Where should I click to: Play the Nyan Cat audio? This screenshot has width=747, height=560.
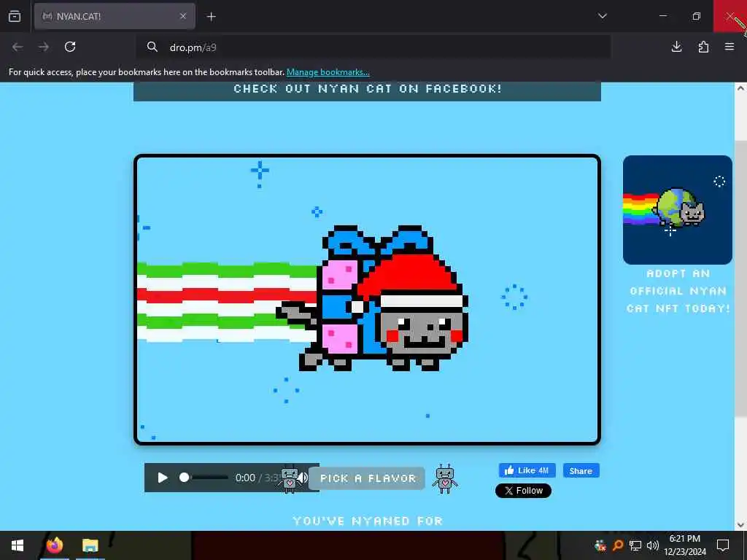163,478
